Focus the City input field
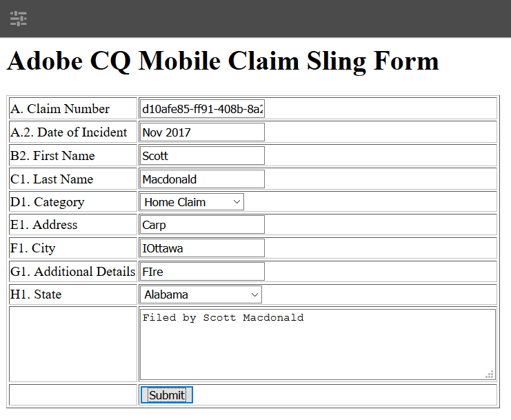The image size is (511, 420). pyautogui.click(x=202, y=248)
